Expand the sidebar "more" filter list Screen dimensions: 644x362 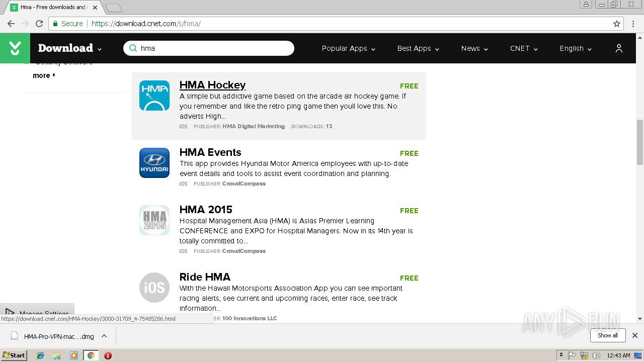pyautogui.click(x=44, y=75)
